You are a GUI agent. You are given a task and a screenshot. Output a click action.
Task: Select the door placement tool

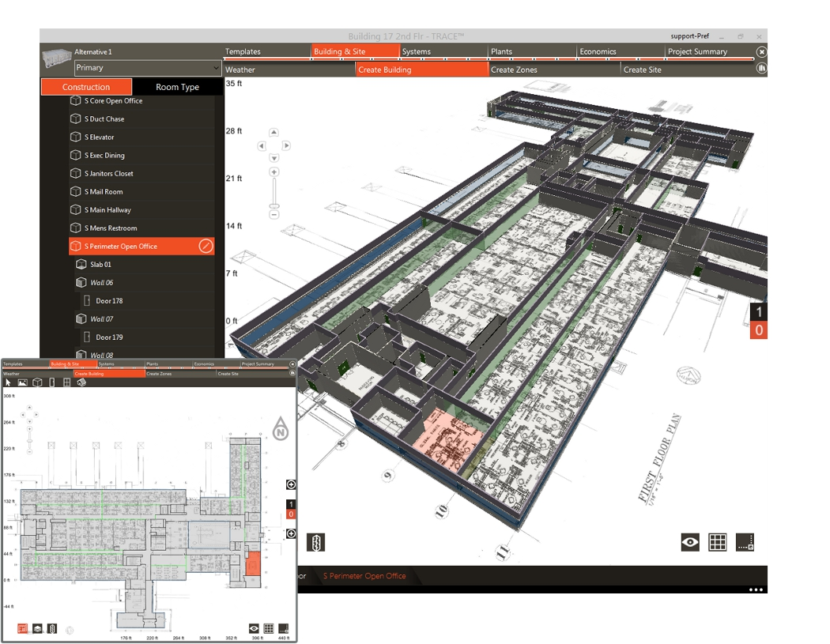point(52,382)
